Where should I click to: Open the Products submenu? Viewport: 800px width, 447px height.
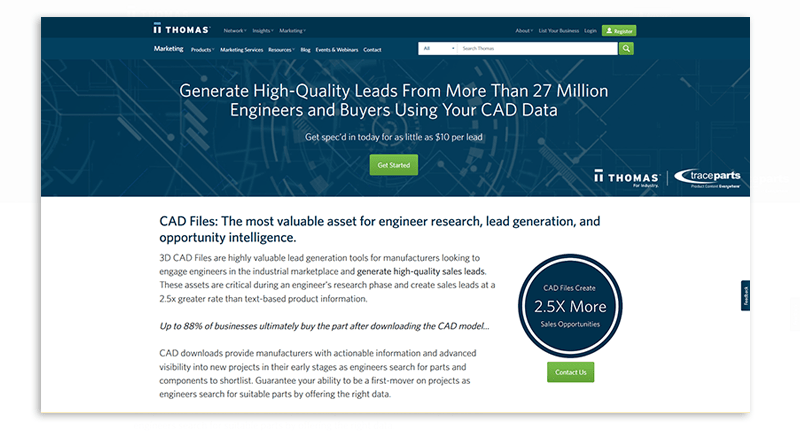tap(203, 50)
